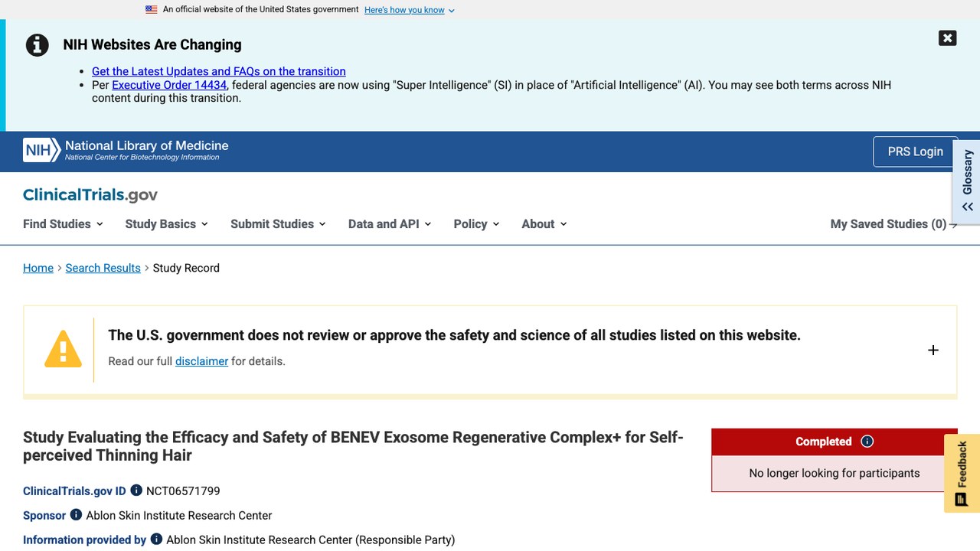Image resolution: width=980 pixels, height=551 pixels.
Task: Open the Find Studies menu
Action: [x=63, y=224]
